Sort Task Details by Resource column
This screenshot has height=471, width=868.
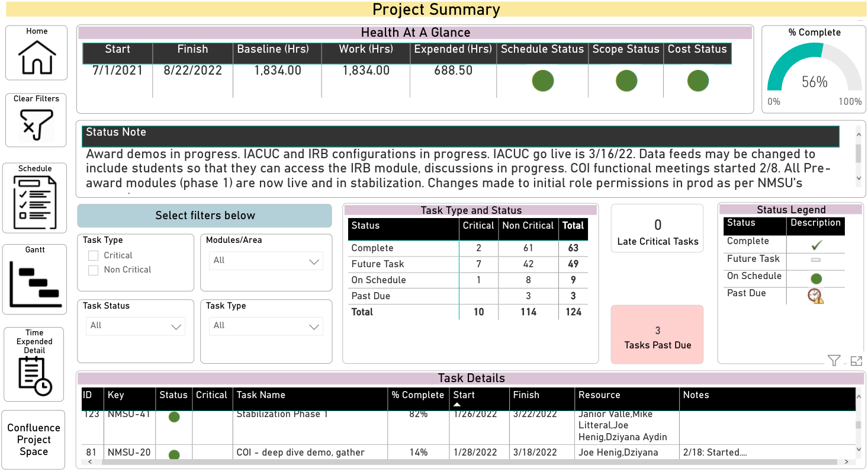pyautogui.click(x=599, y=395)
